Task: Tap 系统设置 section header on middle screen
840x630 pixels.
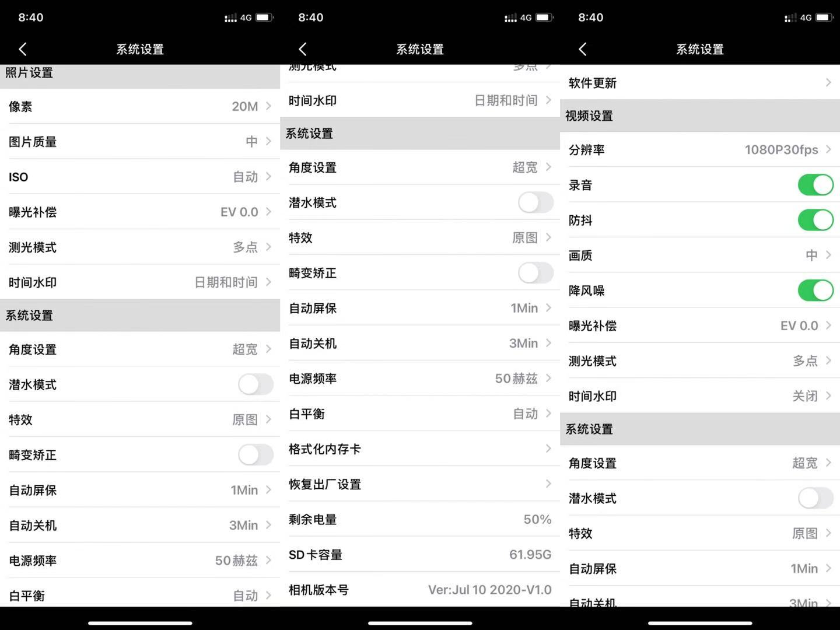Action: point(420,133)
